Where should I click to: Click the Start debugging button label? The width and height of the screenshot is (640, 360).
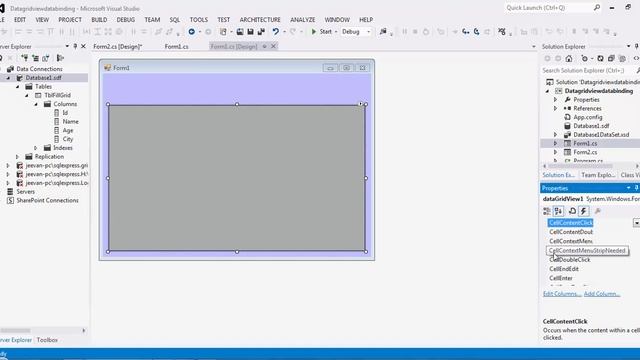tap(325, 31)
